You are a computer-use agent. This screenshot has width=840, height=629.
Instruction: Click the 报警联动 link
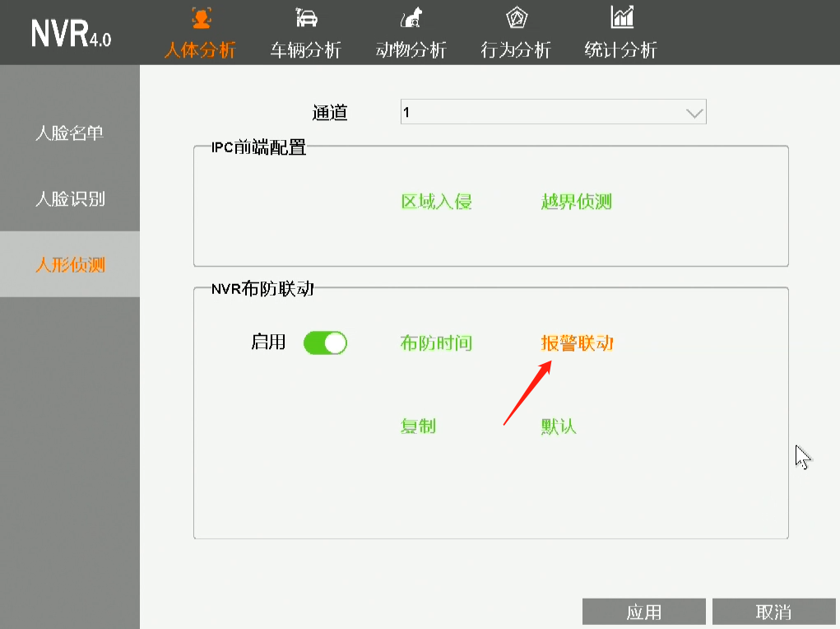point(577,343)
